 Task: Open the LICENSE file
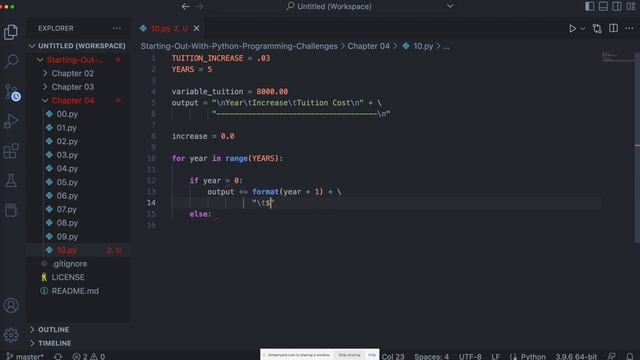[x=68, y=277]
